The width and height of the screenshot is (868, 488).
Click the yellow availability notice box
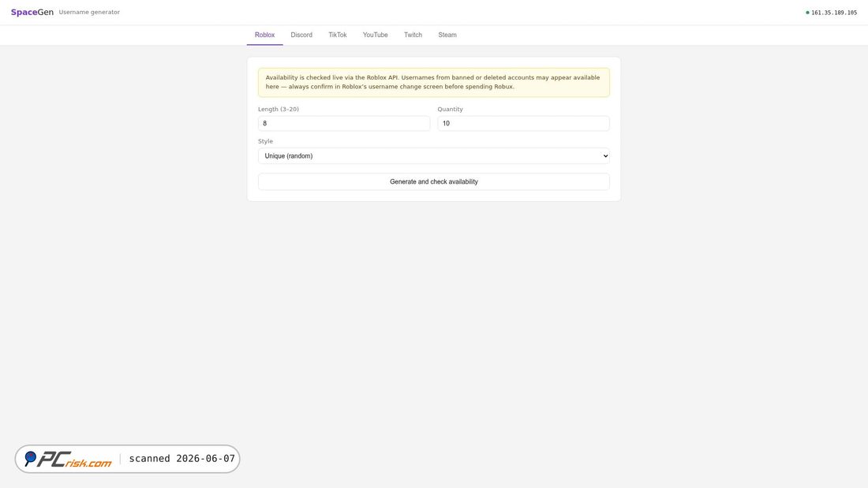point(433,83)
